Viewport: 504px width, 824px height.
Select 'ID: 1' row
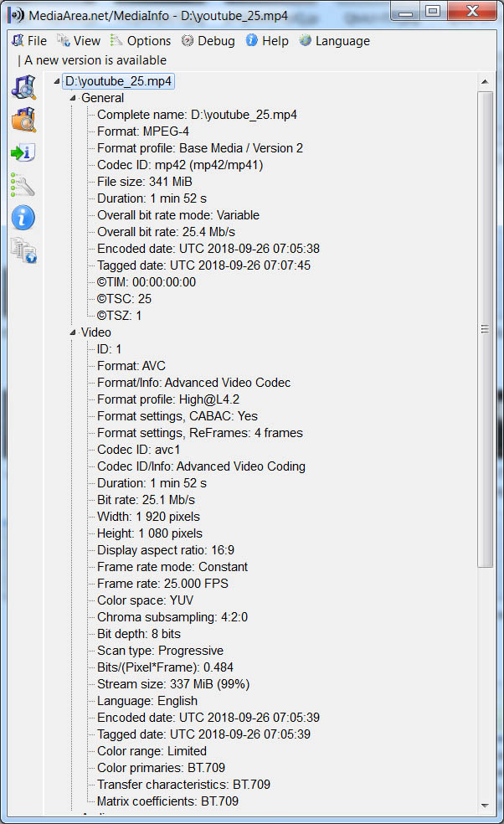point(110,349)
